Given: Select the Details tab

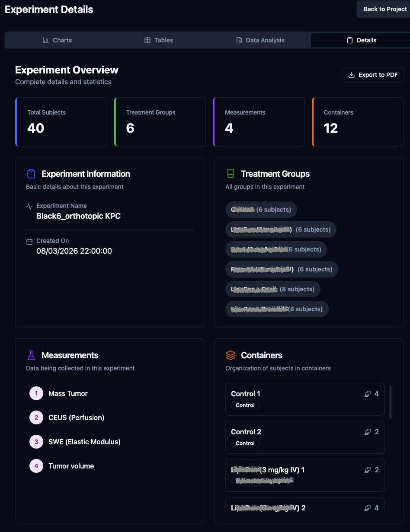Looking at the screenshot, I should pyautogui.click(x=361, y=40).
